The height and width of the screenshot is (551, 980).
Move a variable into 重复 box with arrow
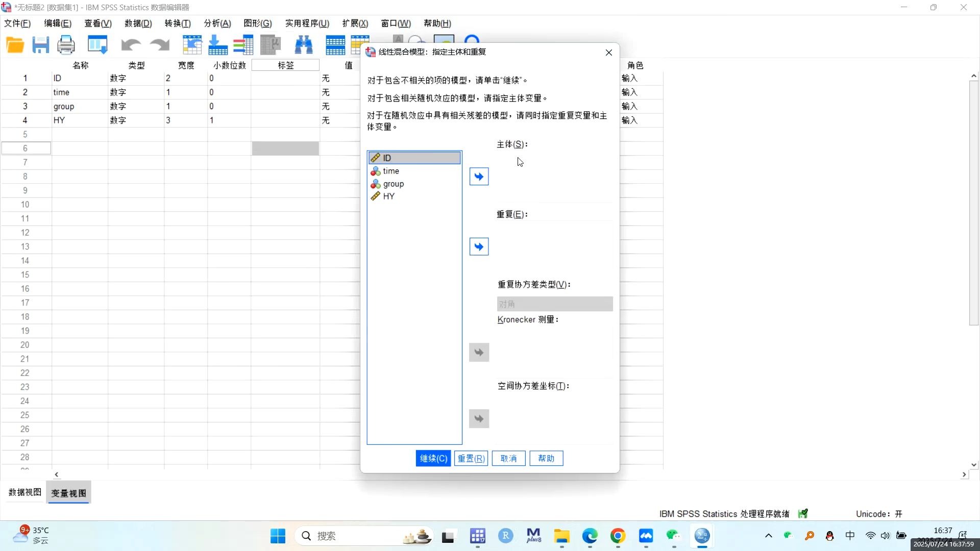click(478, 246)
